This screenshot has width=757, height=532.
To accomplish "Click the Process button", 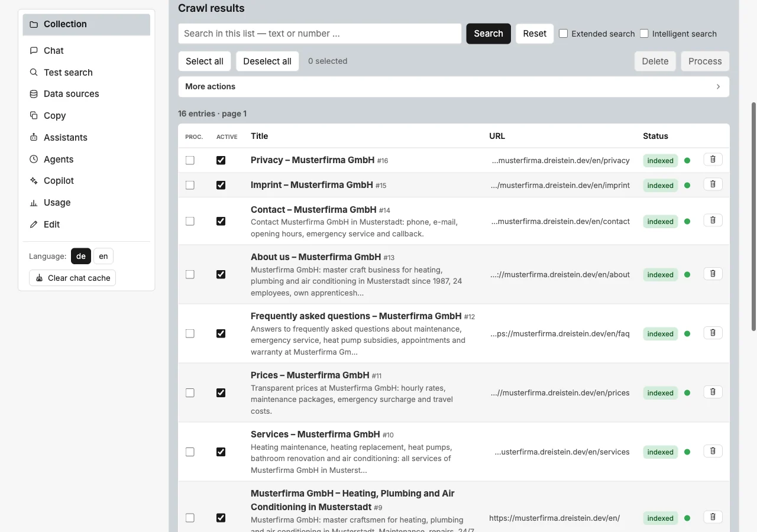I will pyautogui.click(x=705, y=61).
